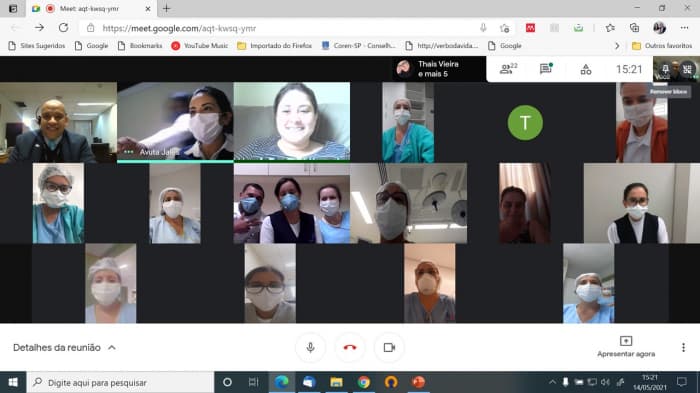Viewport: 700px width, 393px height.
Task: Hang up the call with red phone button
Action: click(x=350, y=347)
